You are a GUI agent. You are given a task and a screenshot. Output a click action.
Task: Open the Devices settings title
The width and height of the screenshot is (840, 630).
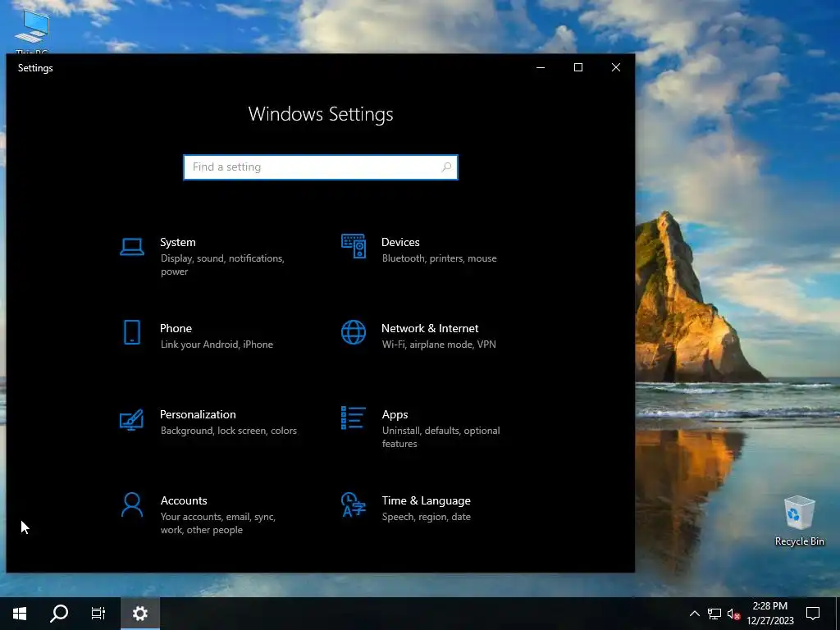[x=400, y=242]
